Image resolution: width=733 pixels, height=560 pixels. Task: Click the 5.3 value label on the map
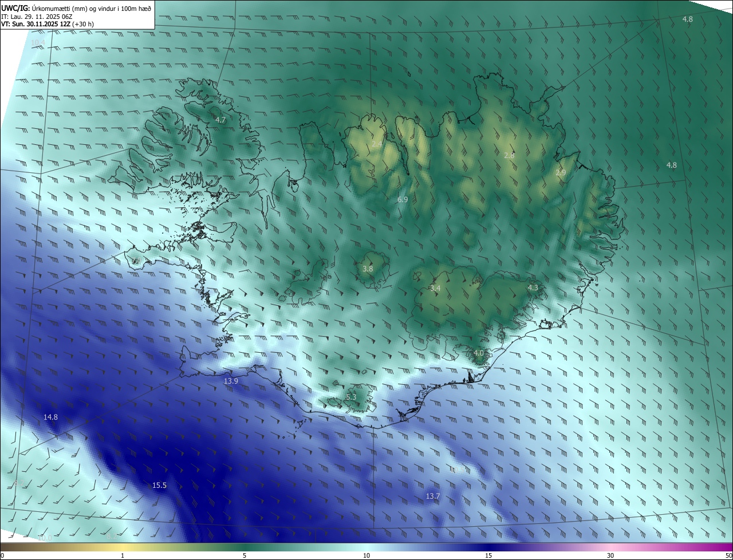351,397
